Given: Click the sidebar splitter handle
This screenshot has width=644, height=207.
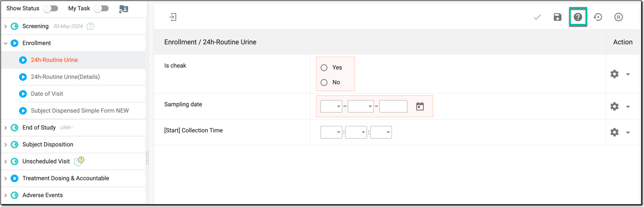Looking at the screenshot, I should click(x=147, y=158).
